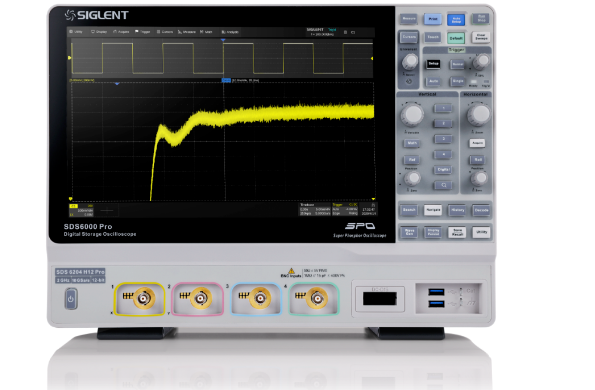
Task: Click the upper blue USB port
Action: coord(436,292)
